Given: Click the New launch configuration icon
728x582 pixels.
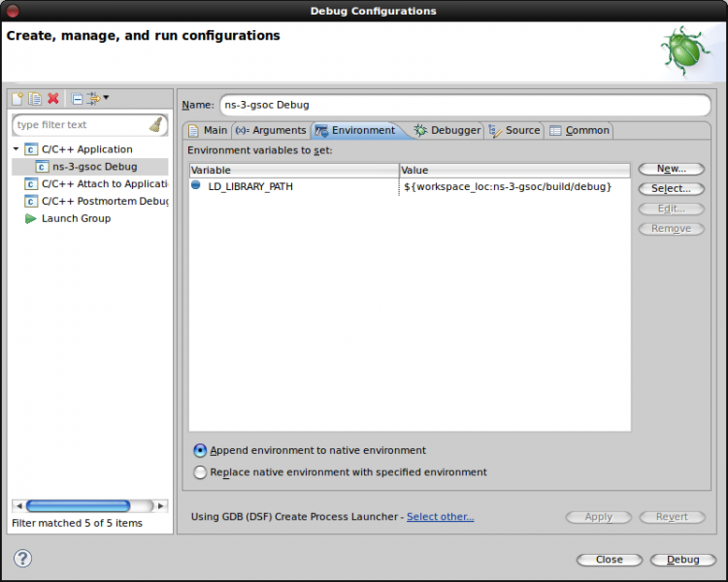Looking at the screenshot, I should coord(17,98).
